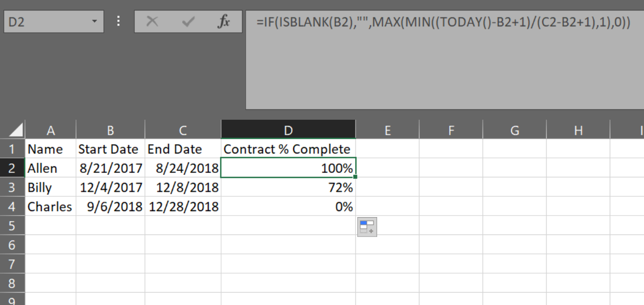
Task: Select column A header
Action: coord(50,130)
